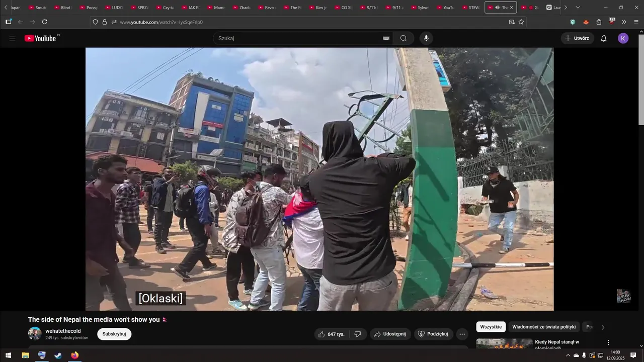The height and width of the screenshot is (362, 644).
Task: Close the currently active YouTube tab
Action: point(512,8)
